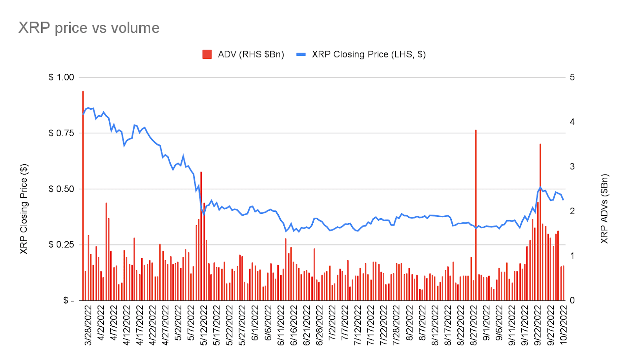This screenshot has width=628, height=364.
Task: Select the "$ 0.50" left axis label
Action: point(61,189)
